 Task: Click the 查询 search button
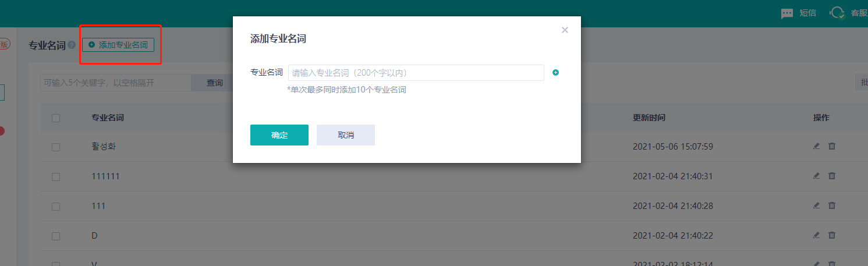coord(215,83)
